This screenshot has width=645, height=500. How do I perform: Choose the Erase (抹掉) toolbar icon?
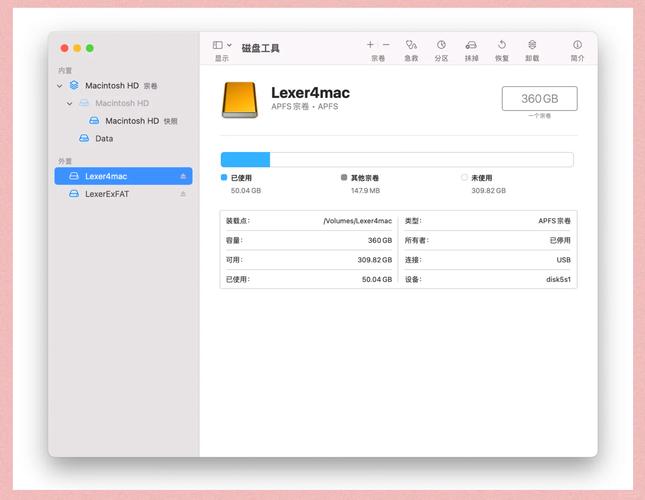(x=471, y=44)
